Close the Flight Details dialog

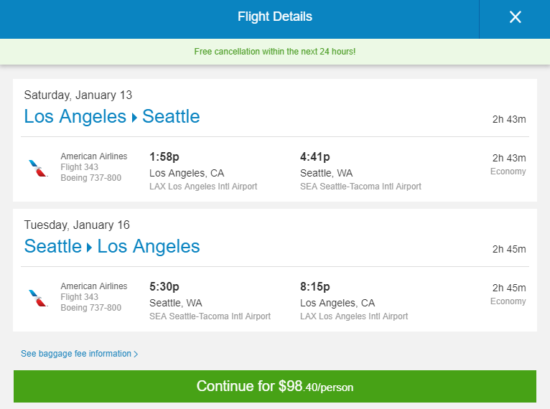(515, 17)
